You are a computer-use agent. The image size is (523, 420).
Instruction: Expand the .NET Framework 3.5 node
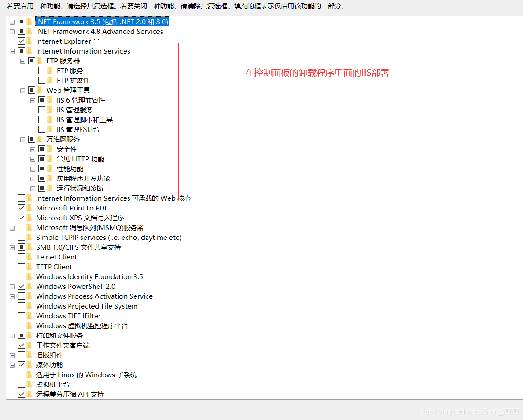[12, 22]
